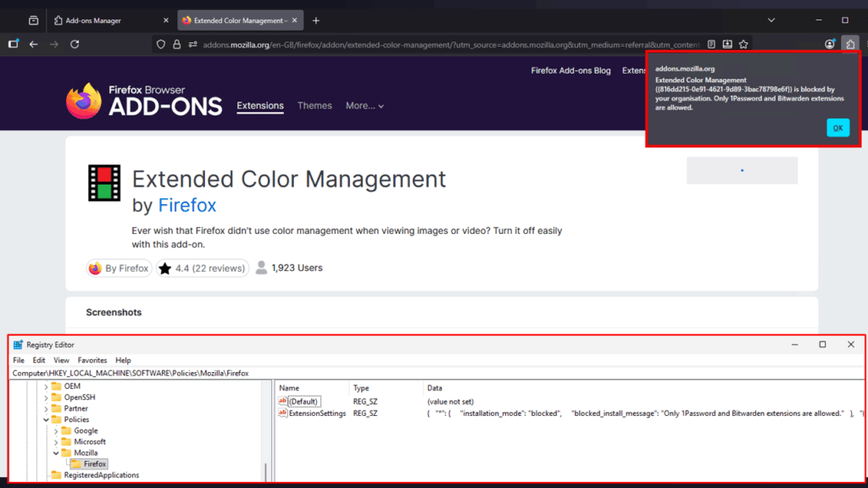Image resolution: width=868 pixels, height=488 pixels.
Task: Open the Favorites menu in Registry Editor
Action: point(92,360)
